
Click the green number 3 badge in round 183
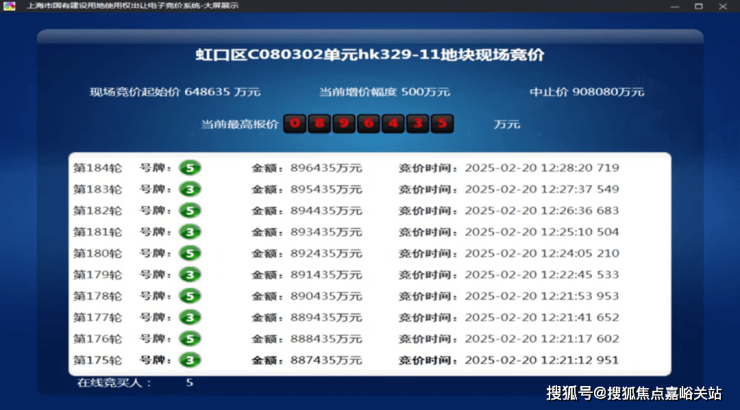click(x=190, y=189)
